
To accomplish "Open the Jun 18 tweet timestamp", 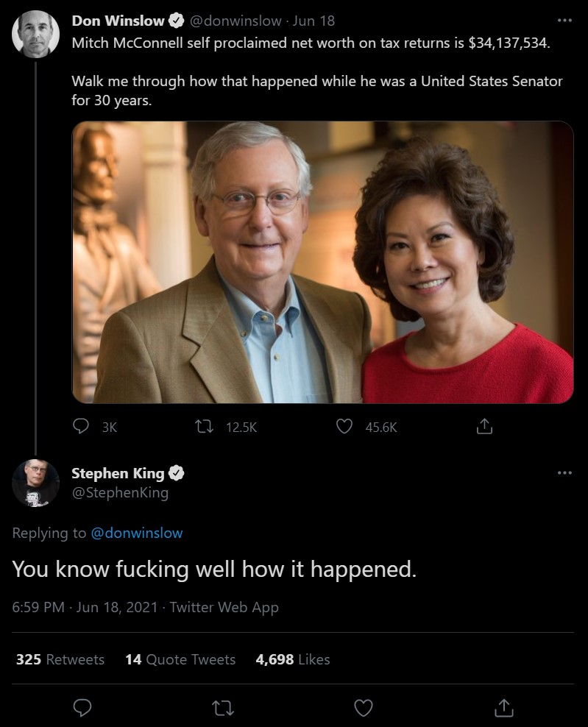I will [314, 21].
